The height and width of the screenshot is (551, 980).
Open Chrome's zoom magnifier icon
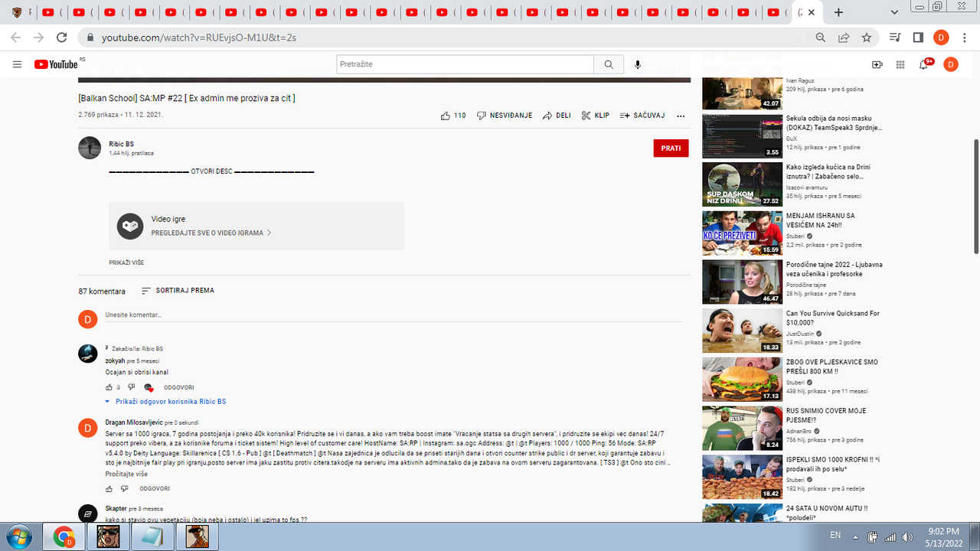(821, 37)
